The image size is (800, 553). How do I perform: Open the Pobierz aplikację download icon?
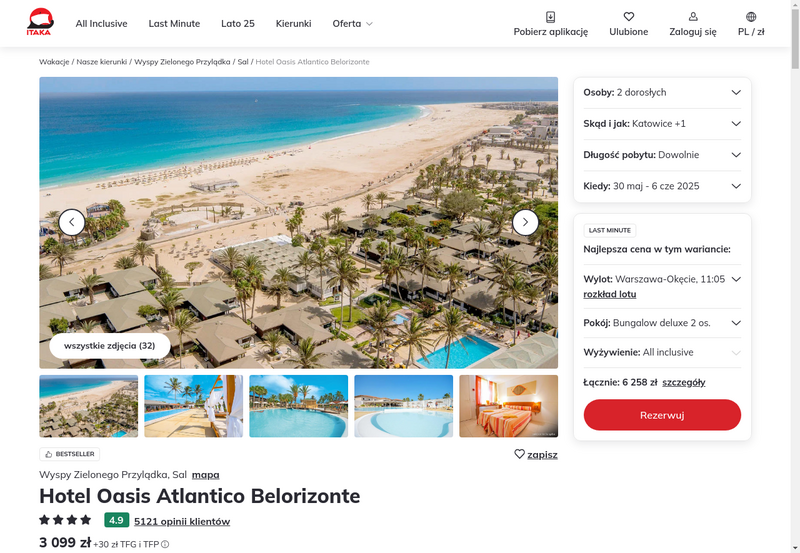click(551, 17)
